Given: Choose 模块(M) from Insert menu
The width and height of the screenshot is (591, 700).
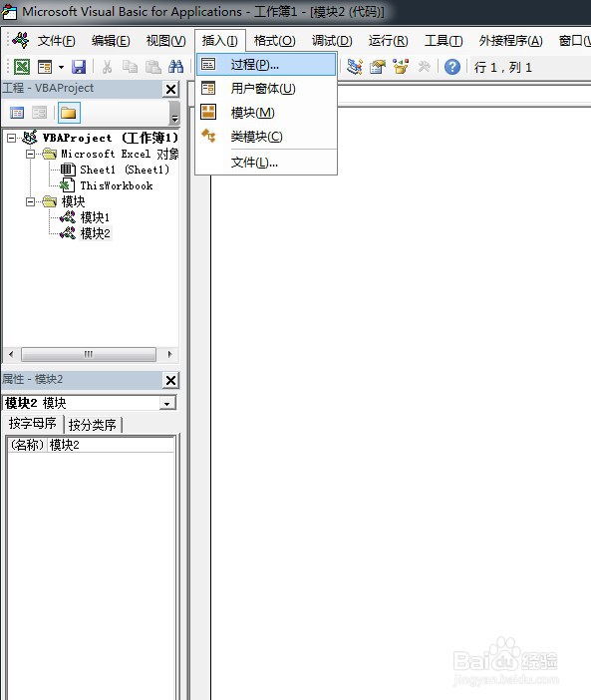Looking at the screenshot, I should 266,113.
